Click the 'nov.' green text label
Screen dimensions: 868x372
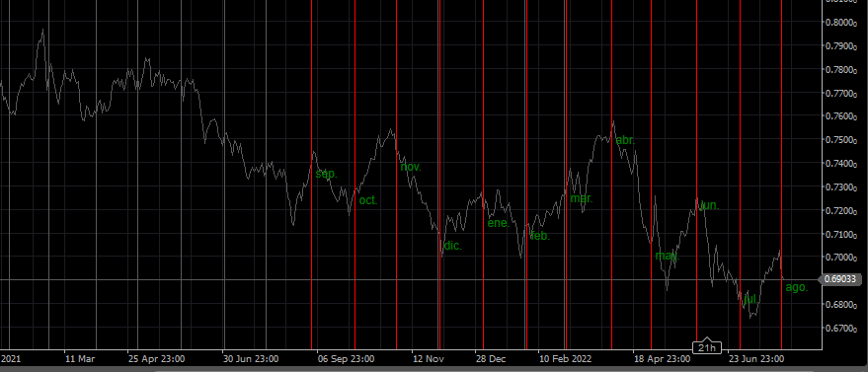(x=411, y=167)
